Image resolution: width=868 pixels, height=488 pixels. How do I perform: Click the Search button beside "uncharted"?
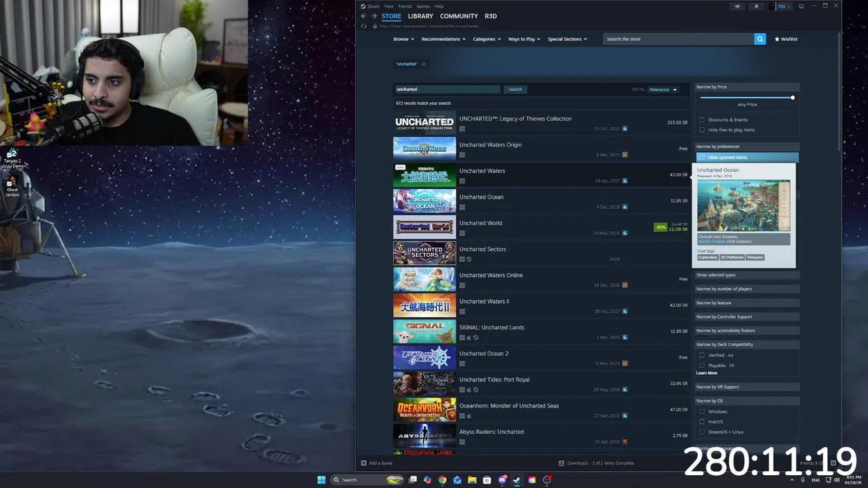coord(515,89)
